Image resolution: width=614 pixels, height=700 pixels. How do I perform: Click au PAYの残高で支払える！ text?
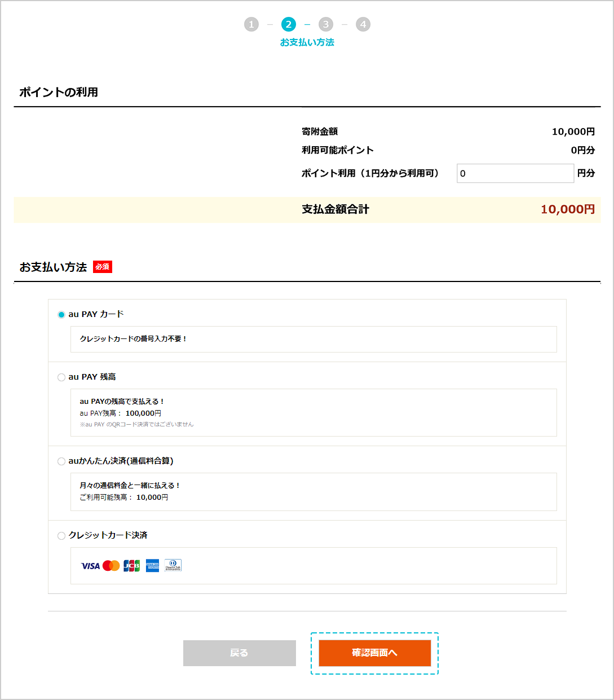click(122, 402)
